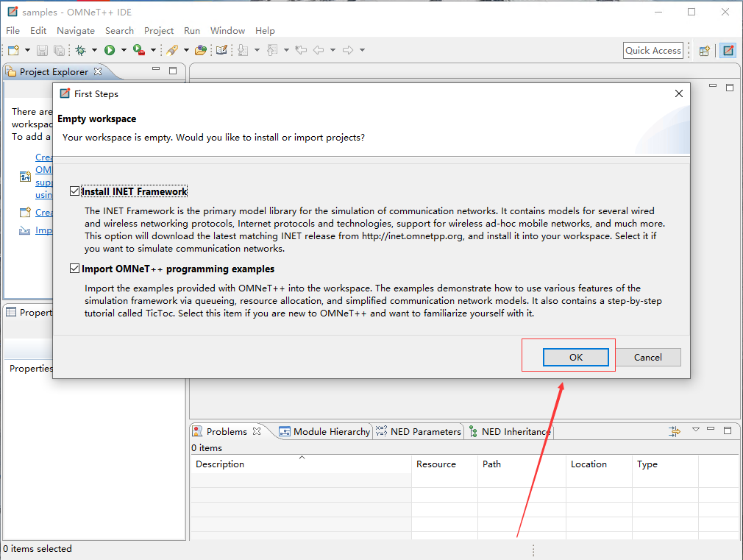Viewport: 743px width, 560px height.
Task: Toggle Import OMNeT++ programming examples checkbox
Action: 74,269
